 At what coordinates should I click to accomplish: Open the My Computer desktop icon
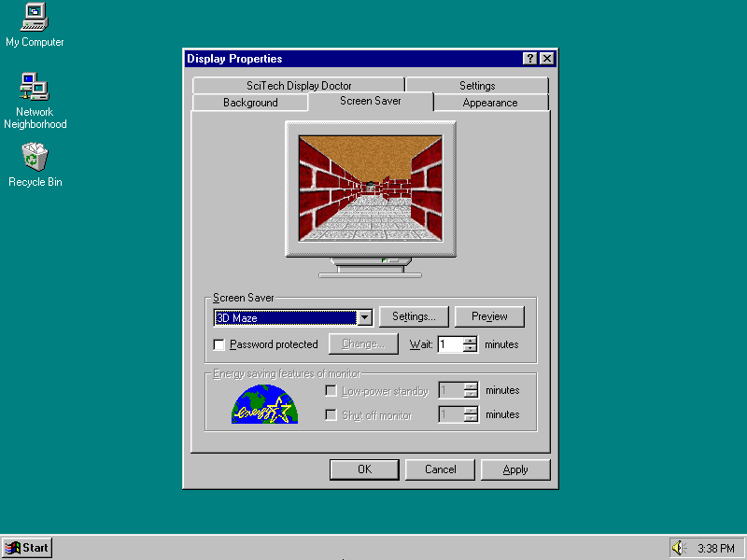[x=35, y=19]
